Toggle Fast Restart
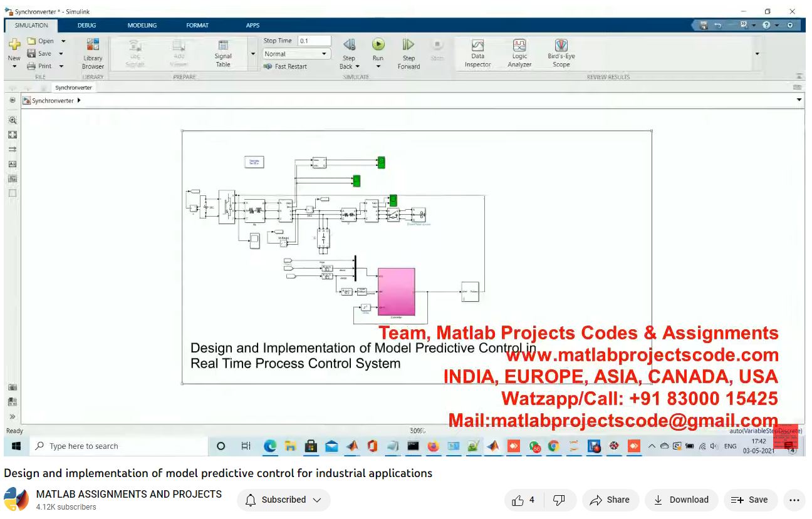This screenshot has height=519, width=812. pos(285,66)
